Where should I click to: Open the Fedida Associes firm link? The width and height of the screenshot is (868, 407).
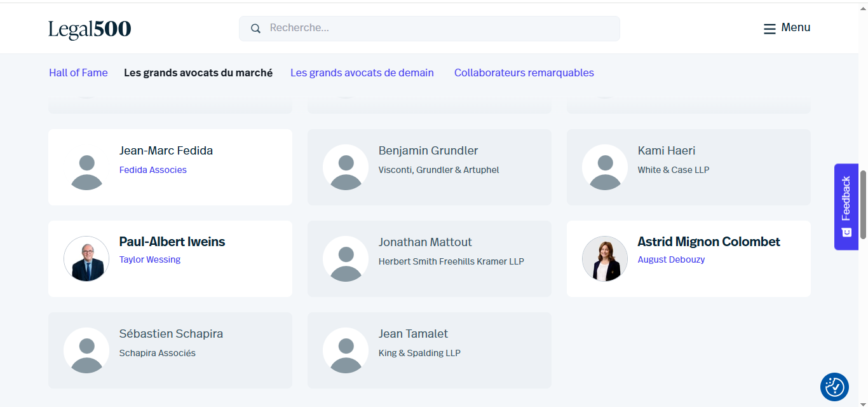153,170
